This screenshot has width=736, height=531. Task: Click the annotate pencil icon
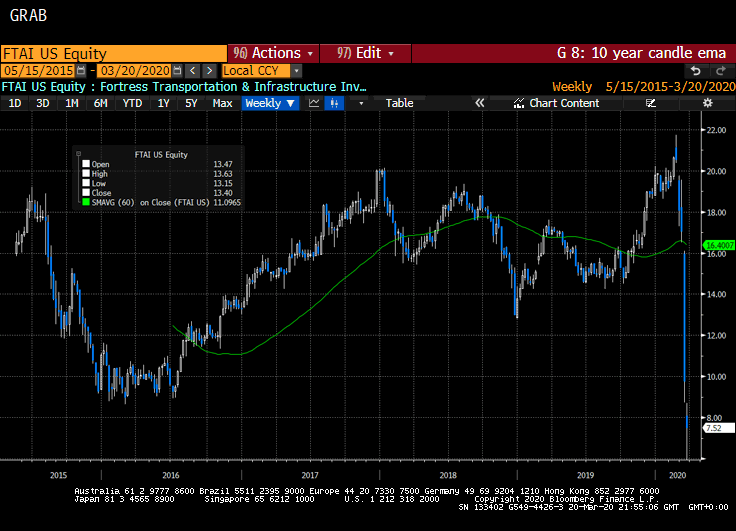pos(651,103)
